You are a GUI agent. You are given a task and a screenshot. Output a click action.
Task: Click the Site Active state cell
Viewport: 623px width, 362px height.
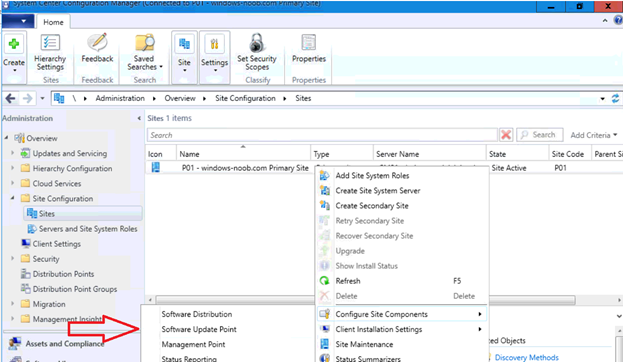[x=509, y=168]
